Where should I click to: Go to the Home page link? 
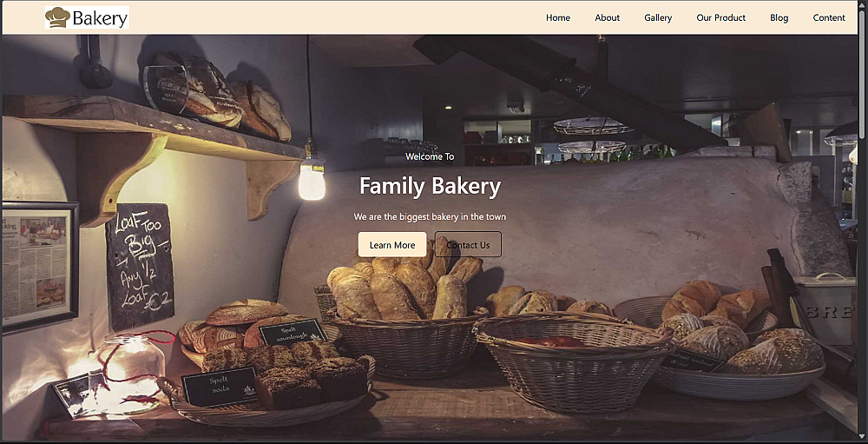pos(558,17)
